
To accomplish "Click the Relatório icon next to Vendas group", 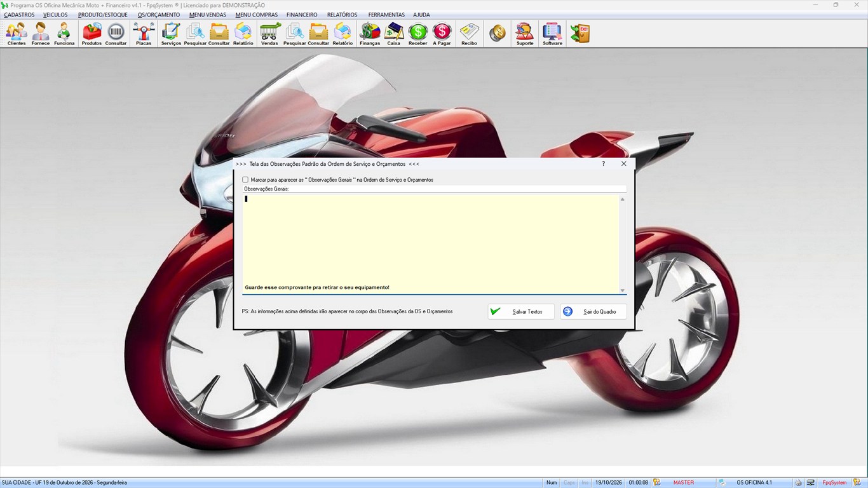I will (x=342, y=34).
